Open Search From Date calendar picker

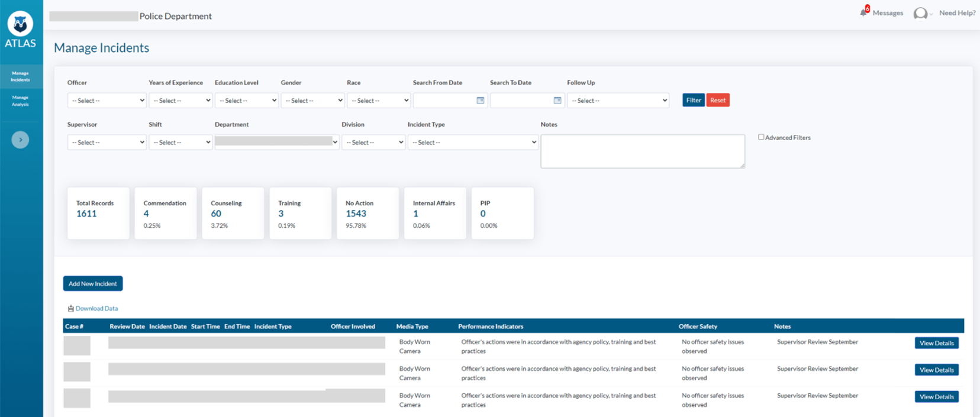coord(480,101)
